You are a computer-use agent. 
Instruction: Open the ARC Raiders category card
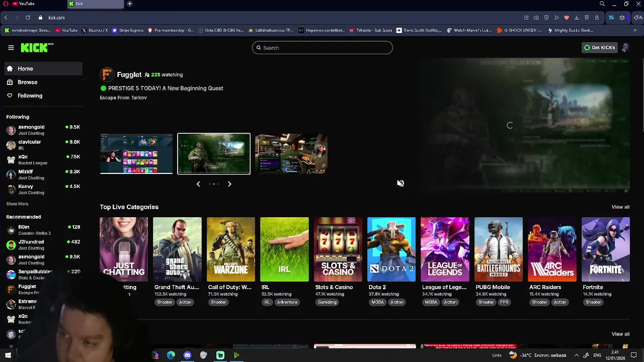pyautogui.click(x=552, y=249)
